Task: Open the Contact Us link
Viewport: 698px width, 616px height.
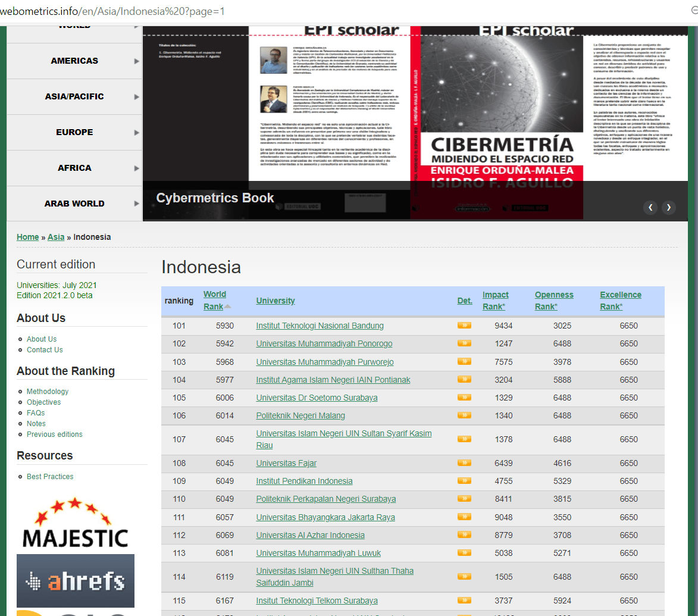Action: click(x=45, y=349)
